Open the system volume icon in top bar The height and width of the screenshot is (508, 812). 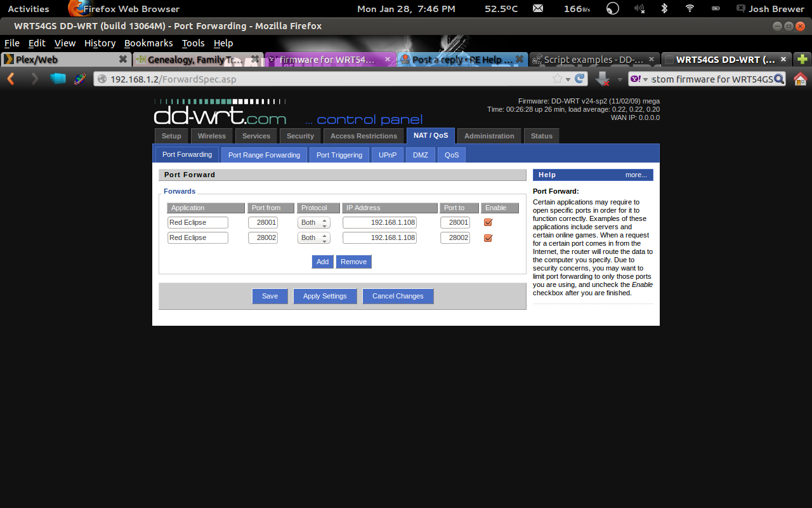pos(639,9)
